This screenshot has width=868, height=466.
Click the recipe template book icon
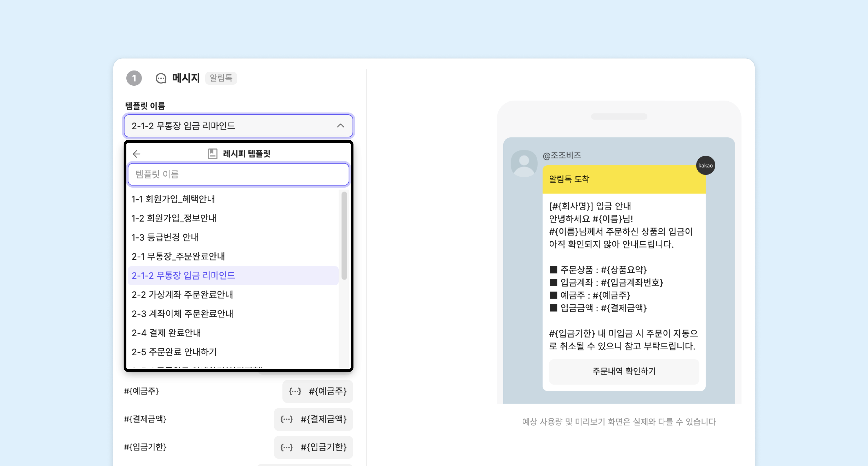212,154
